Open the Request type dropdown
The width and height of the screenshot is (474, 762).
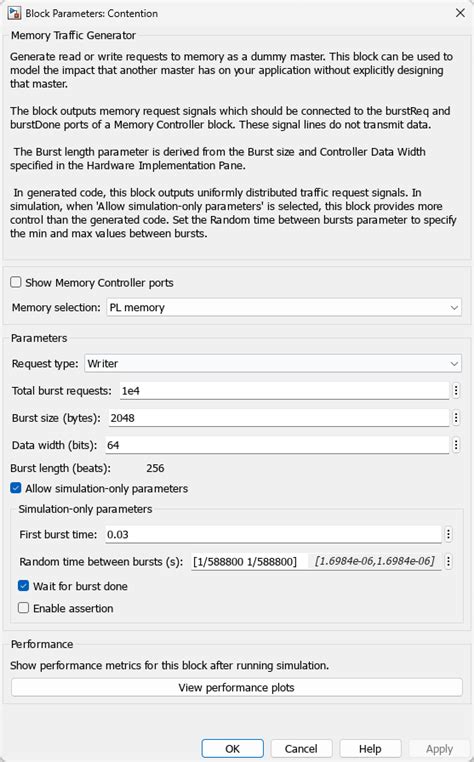click(273, 364)
